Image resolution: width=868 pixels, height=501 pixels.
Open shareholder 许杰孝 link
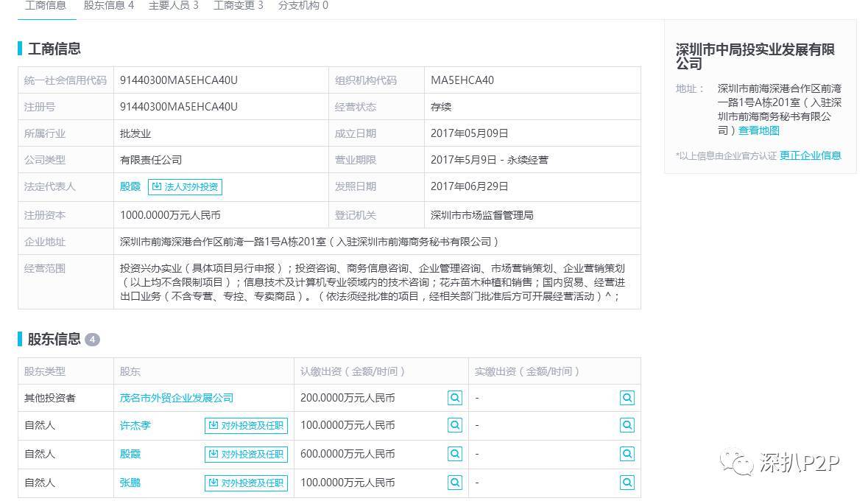point(135,425)
